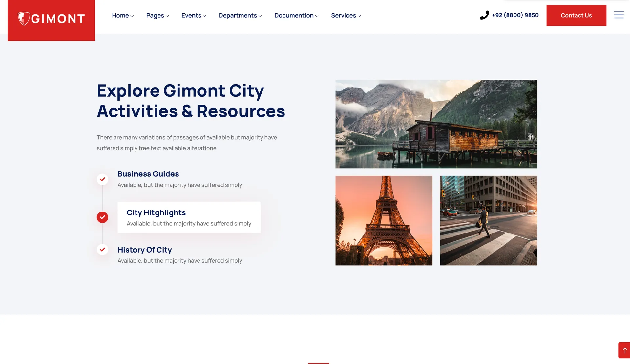630x364 pixels.
Task: Click the Business Guides checkmark icon
Action: tap(102, 179)
